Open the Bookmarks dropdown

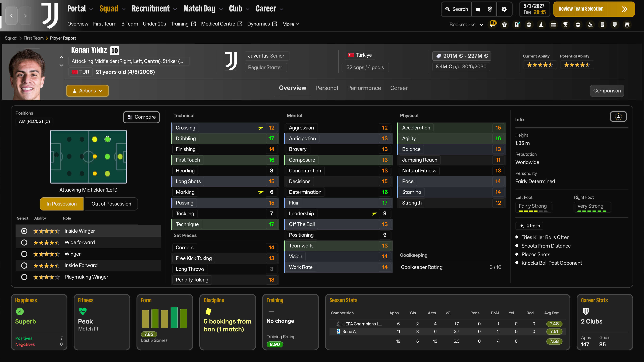coord(466,24)
